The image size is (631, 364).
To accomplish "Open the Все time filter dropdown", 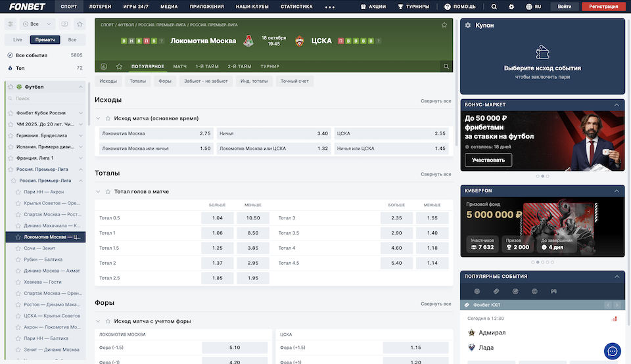I will click(x=37, y=24).
